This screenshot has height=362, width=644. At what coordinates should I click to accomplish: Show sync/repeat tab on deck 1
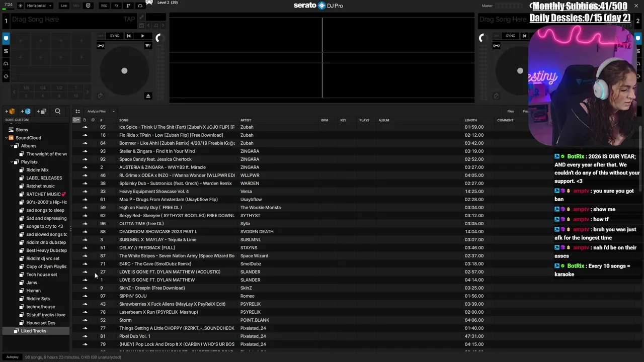click(6, 76)
